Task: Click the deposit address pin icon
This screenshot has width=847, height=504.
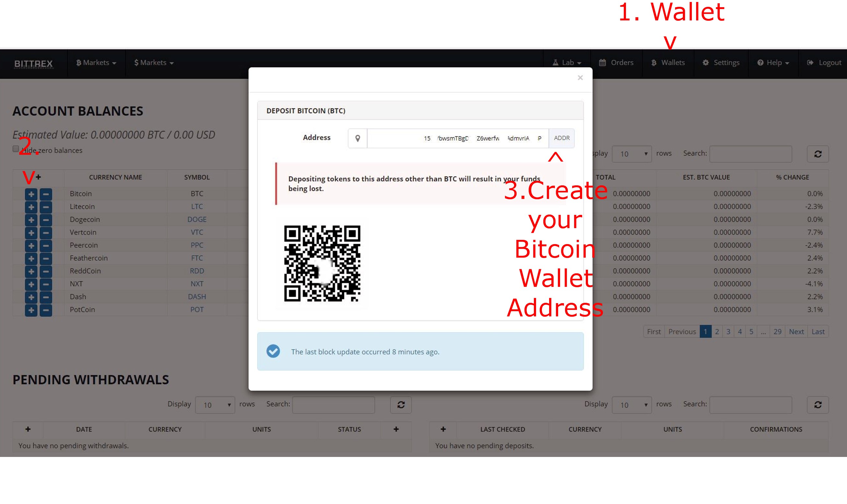Action: [358, 139]
